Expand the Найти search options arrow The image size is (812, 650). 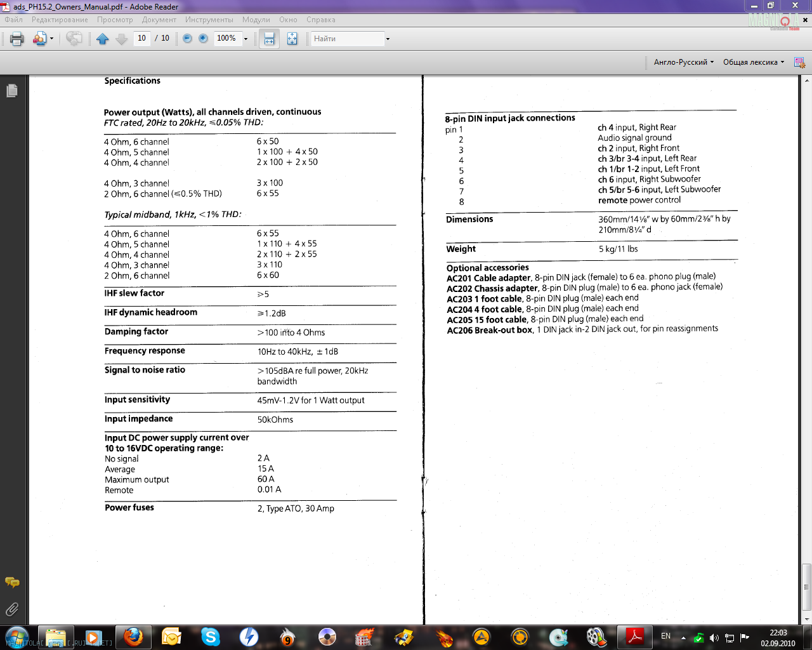pos(388,39)
